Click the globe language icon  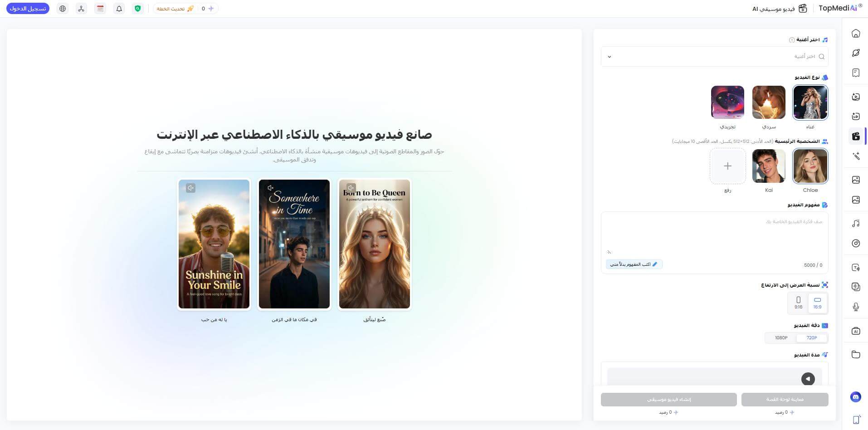click(63, 9)
